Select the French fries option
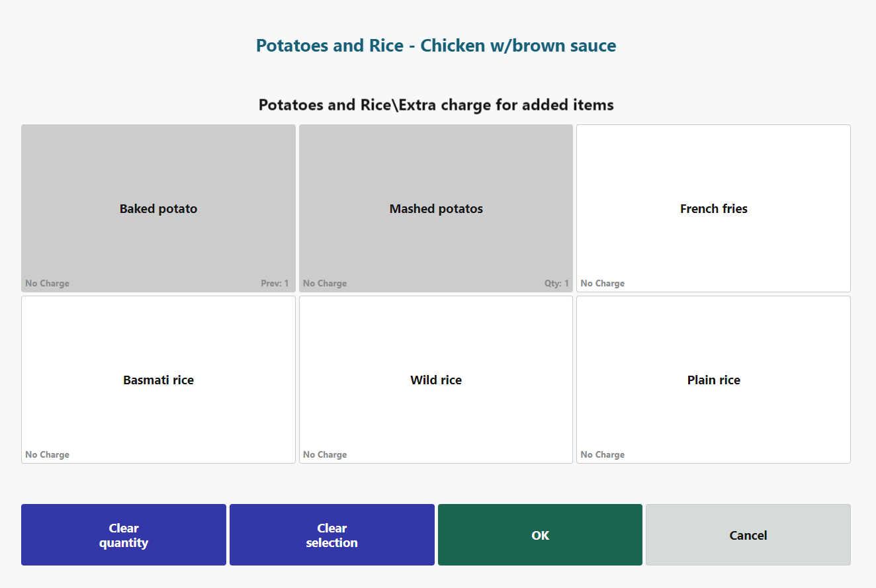This screenshot has height=588, width=876. tap(713, 208)
